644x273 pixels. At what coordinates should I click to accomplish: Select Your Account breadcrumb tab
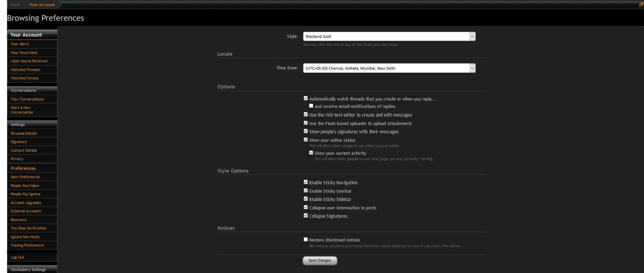pos(42,5)
